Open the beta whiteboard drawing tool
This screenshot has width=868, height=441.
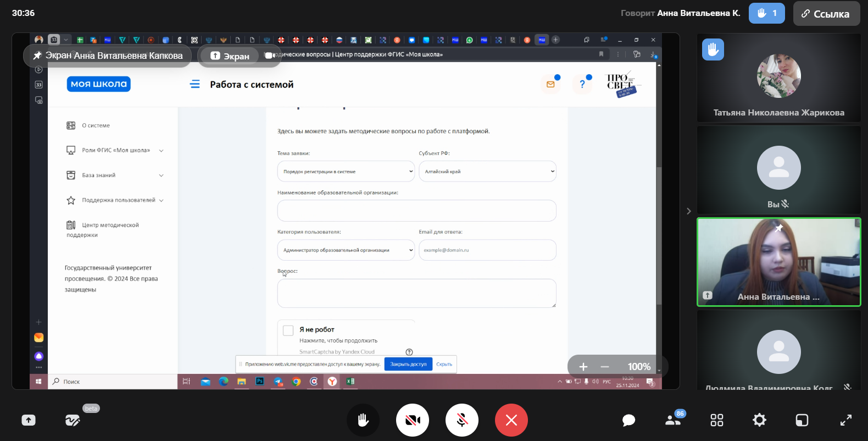click(73, 420)
